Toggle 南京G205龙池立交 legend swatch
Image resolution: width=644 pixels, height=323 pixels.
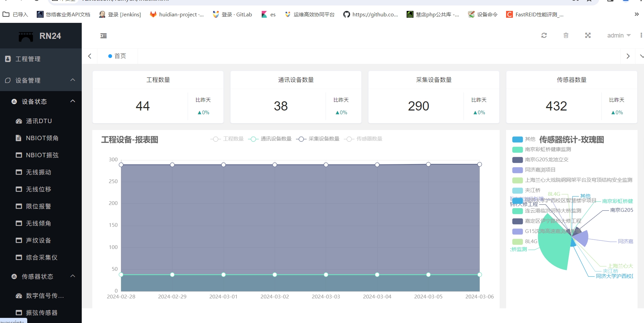(x=517, y=160)
